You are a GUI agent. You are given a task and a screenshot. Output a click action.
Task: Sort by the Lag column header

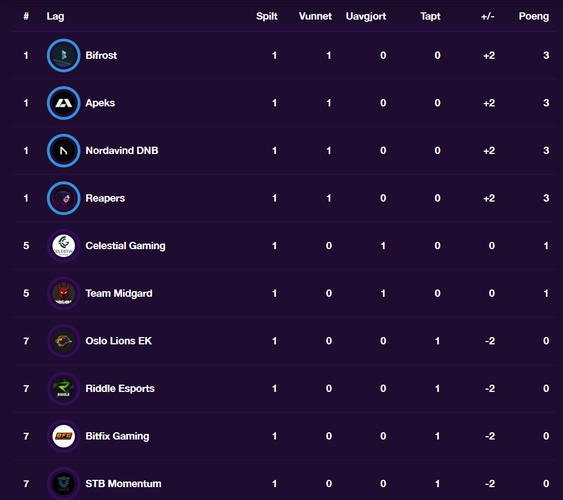pos(55,16)
